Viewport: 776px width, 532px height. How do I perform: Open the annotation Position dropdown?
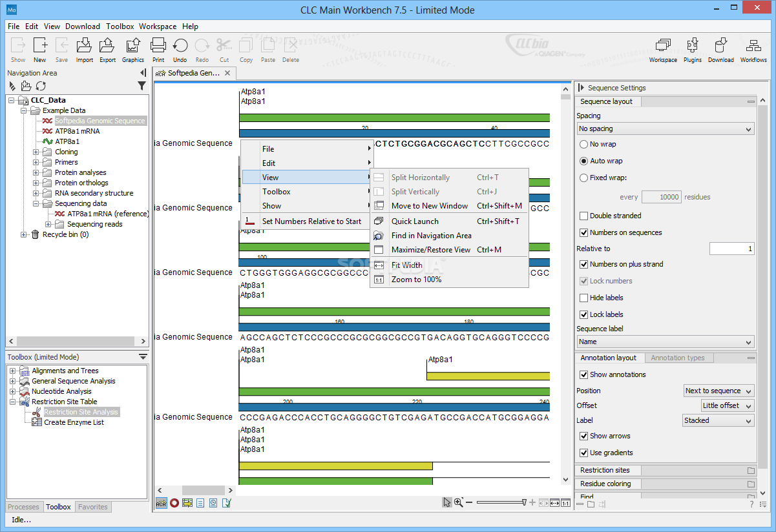tap(718, 391)
